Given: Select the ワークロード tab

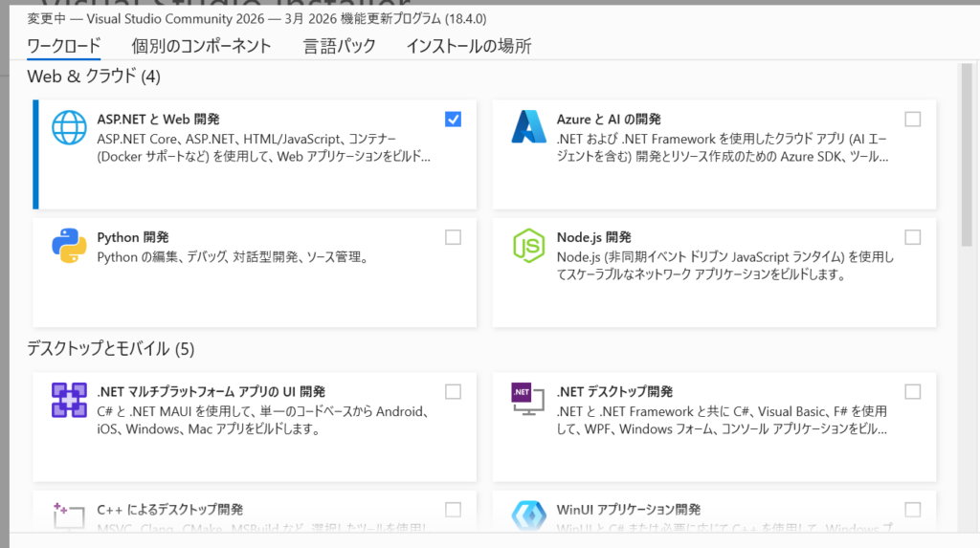Looking at the screenshot, I should 64,46.
